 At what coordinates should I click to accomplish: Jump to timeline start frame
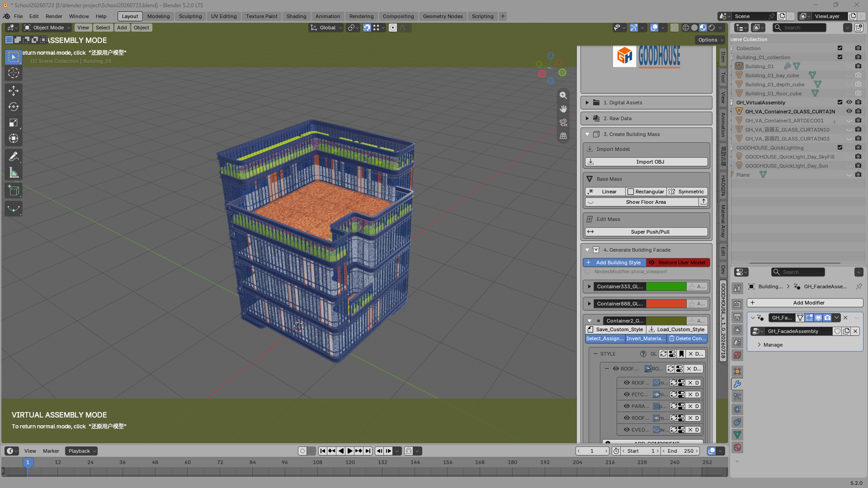click(322, 451)
